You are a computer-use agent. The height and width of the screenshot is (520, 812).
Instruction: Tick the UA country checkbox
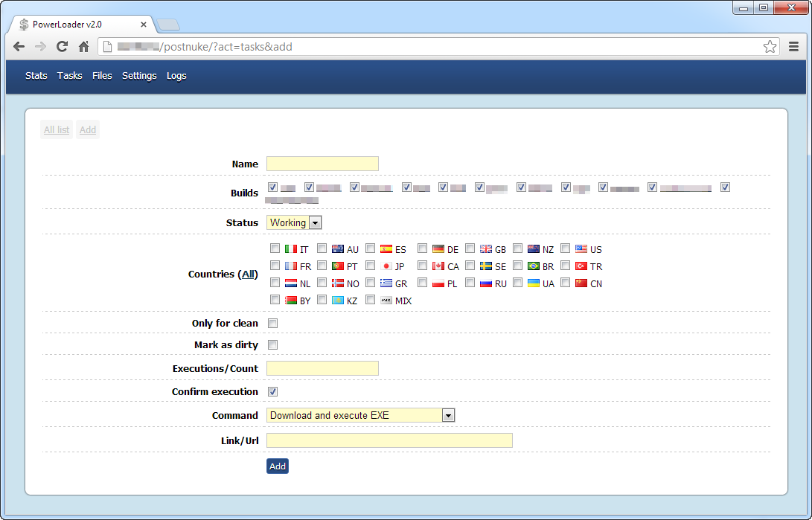(517, 283)
